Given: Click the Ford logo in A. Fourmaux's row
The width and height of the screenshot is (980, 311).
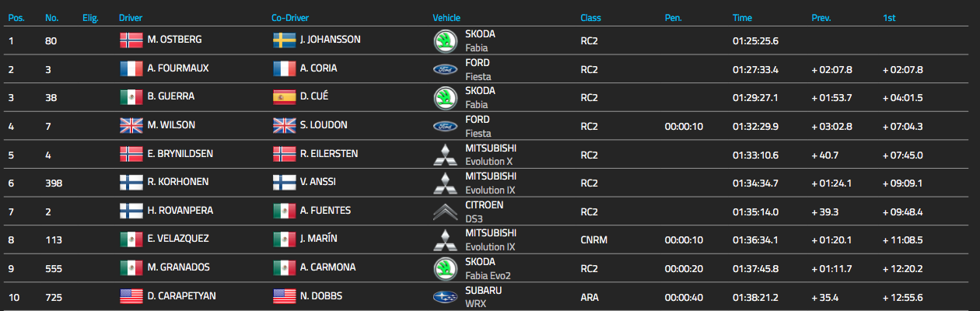Looking at the screenshot, I should [x=445, y=69].
